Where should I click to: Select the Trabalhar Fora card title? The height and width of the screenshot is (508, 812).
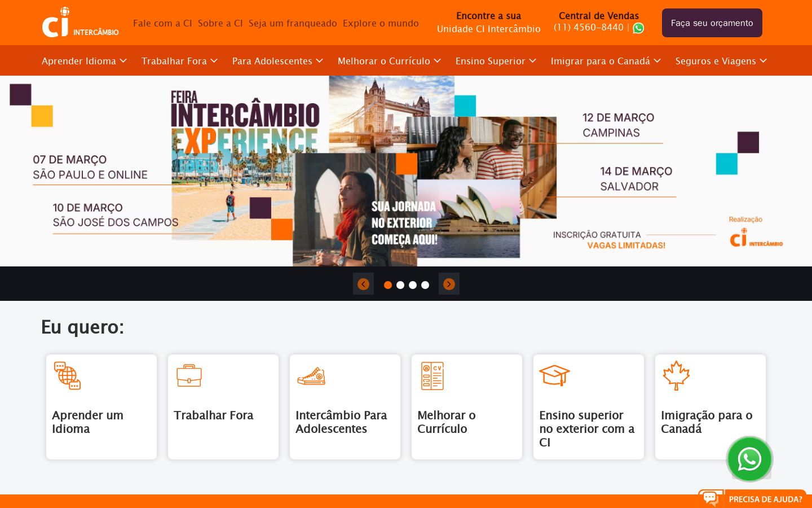(214, 415)
